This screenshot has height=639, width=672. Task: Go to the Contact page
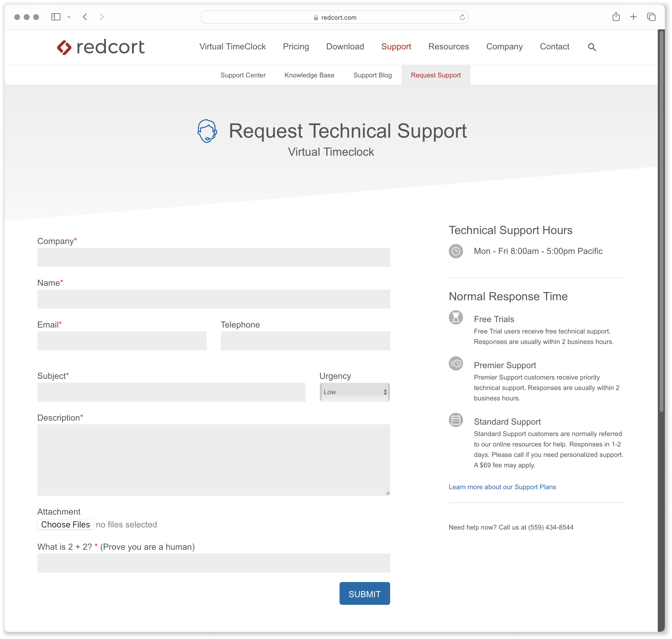click(554, 47)
